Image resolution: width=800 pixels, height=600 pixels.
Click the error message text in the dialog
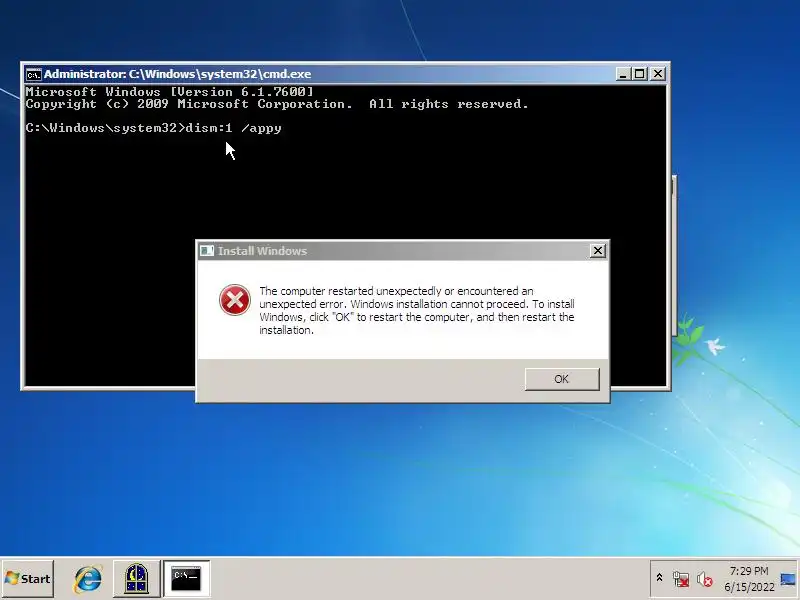(417, 310)
